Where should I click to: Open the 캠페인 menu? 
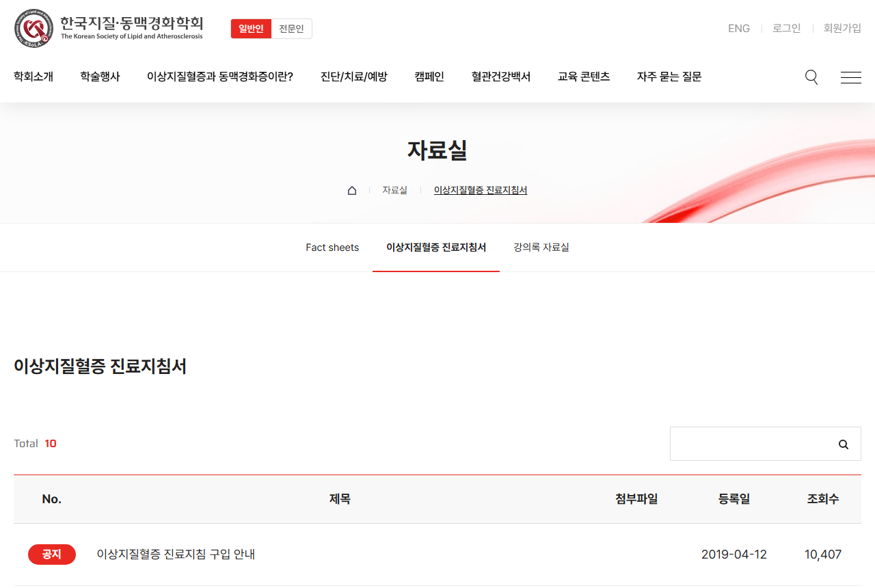coord(429,77)
